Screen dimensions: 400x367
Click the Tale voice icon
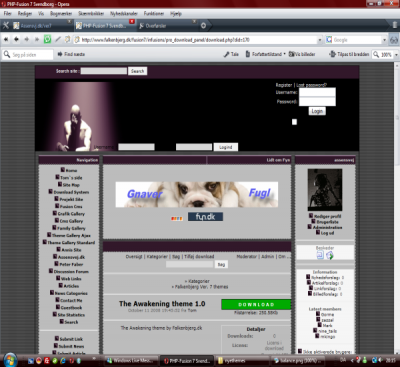coord(226,54)
